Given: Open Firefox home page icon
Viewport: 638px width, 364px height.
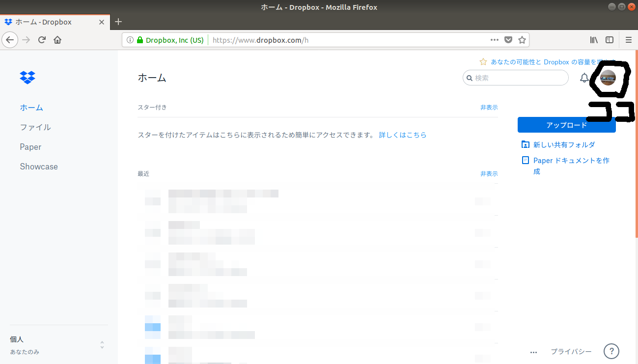Looking at the screenshot, I should tap(57, 40).
